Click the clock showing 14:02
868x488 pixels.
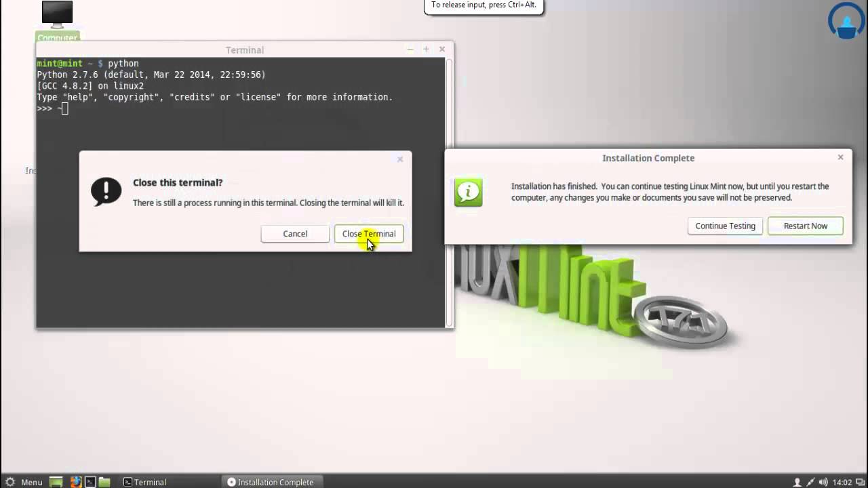coord(842,482)
